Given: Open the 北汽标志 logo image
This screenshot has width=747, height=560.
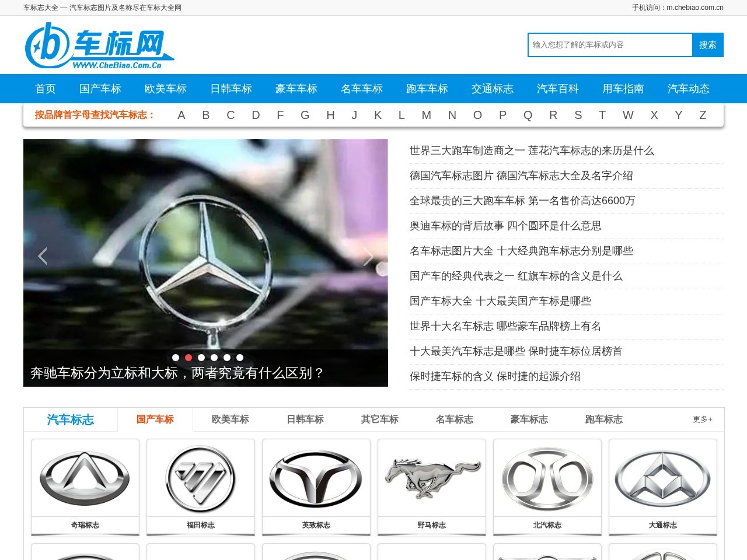Looking at the screenshot, I should (547, 478).
